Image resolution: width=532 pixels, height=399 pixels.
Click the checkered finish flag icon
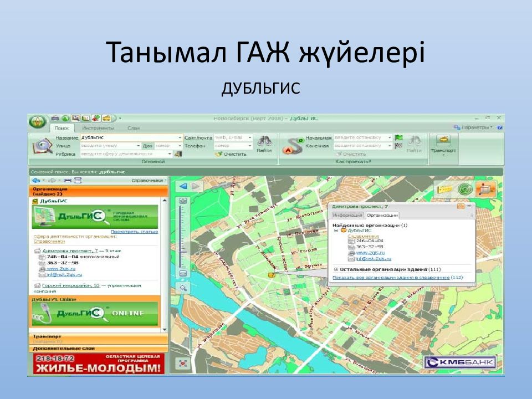coord(398,146)
